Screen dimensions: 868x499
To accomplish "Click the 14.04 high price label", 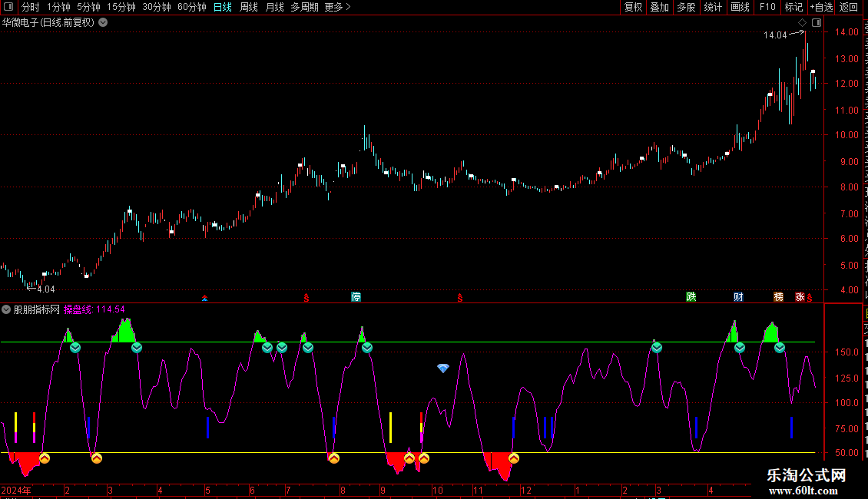I will tap(775, 35).
